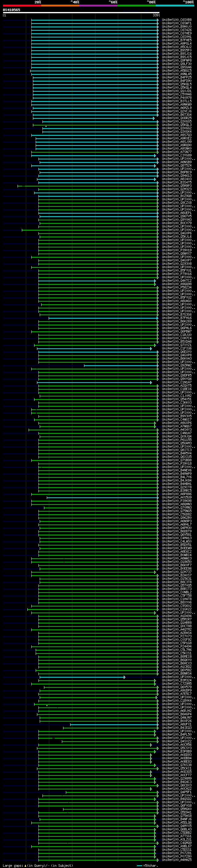Open hit UniRef100_B4NEV6

pyautogui.click(x=177, y=470)
